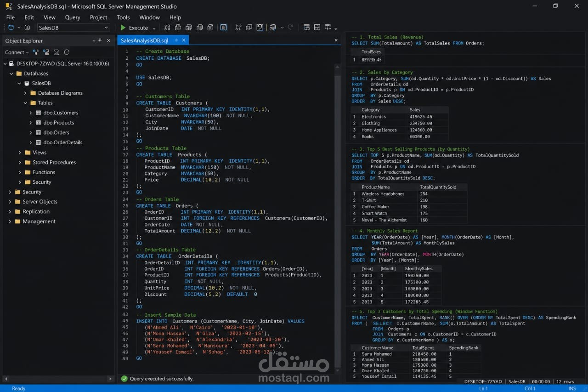
Task: Click the Replication folder icon
Action: 17,211
